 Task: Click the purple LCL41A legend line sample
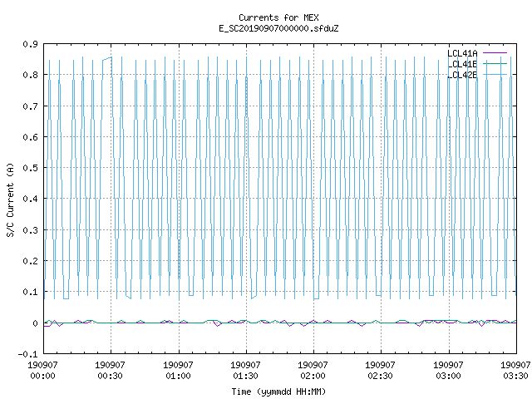[495, 53]
